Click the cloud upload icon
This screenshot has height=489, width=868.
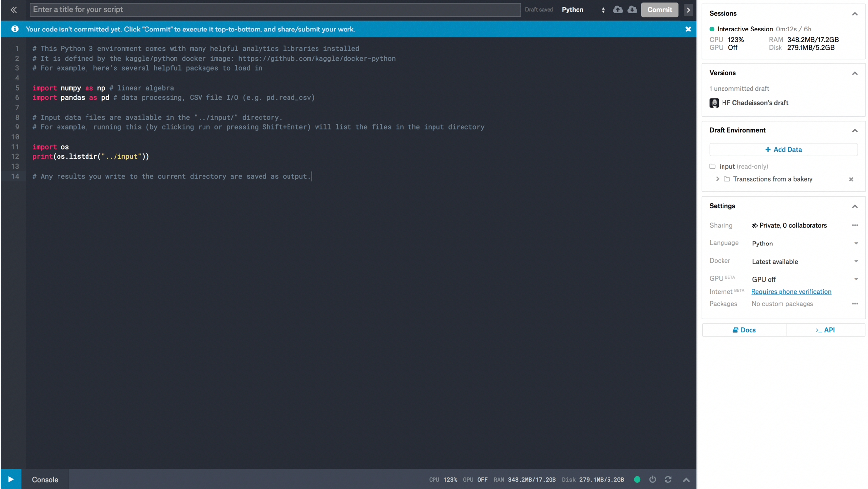click(618, 10)
